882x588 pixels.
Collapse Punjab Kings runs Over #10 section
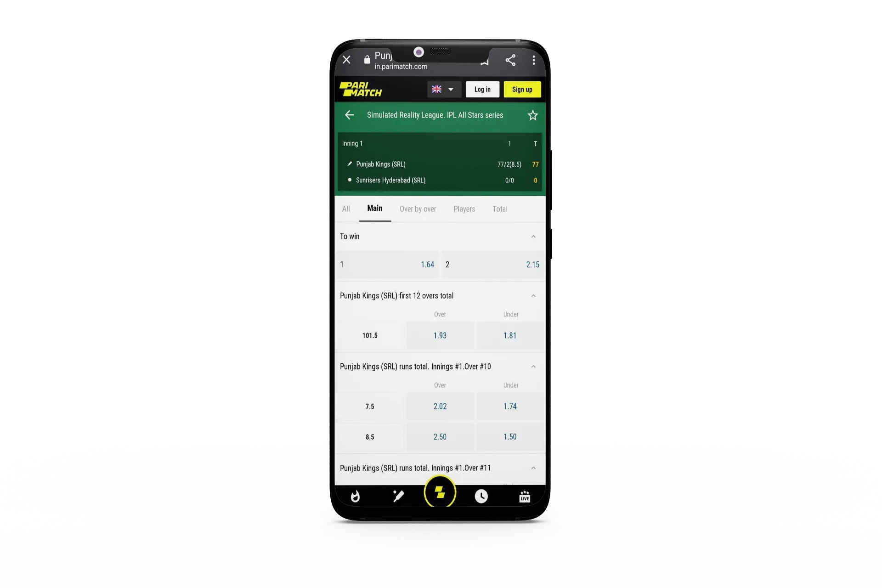click(532, 366)
